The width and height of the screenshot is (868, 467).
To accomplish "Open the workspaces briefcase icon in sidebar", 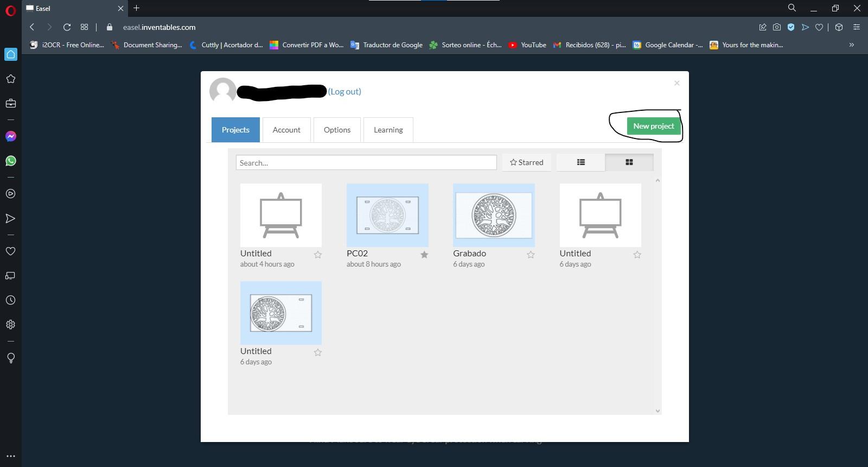I will (x=10, y=103).
